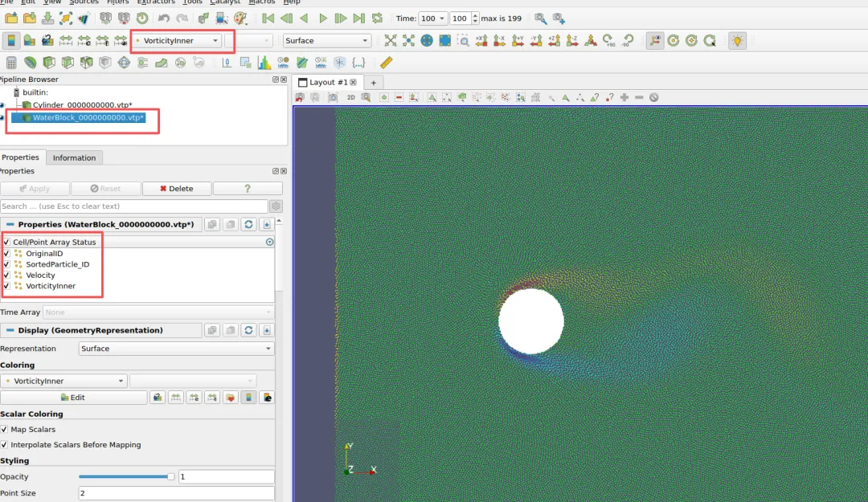Screen dimensions: 868x502
Task: Click Edit Color Map icon
Action: [30, 40]
